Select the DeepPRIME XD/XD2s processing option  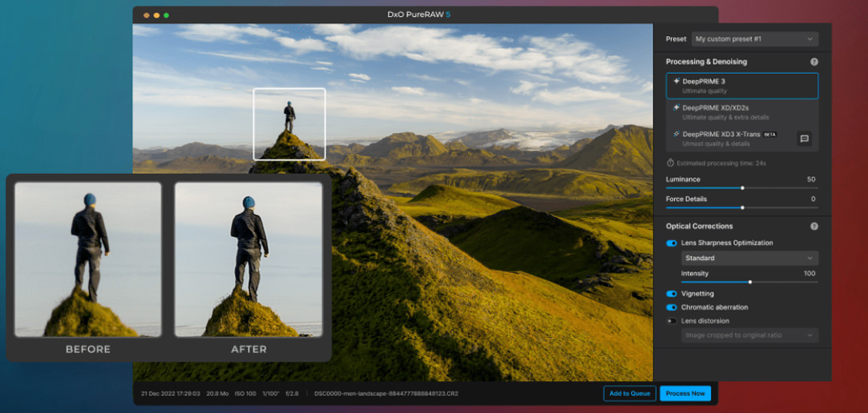(x=741, y=112)
